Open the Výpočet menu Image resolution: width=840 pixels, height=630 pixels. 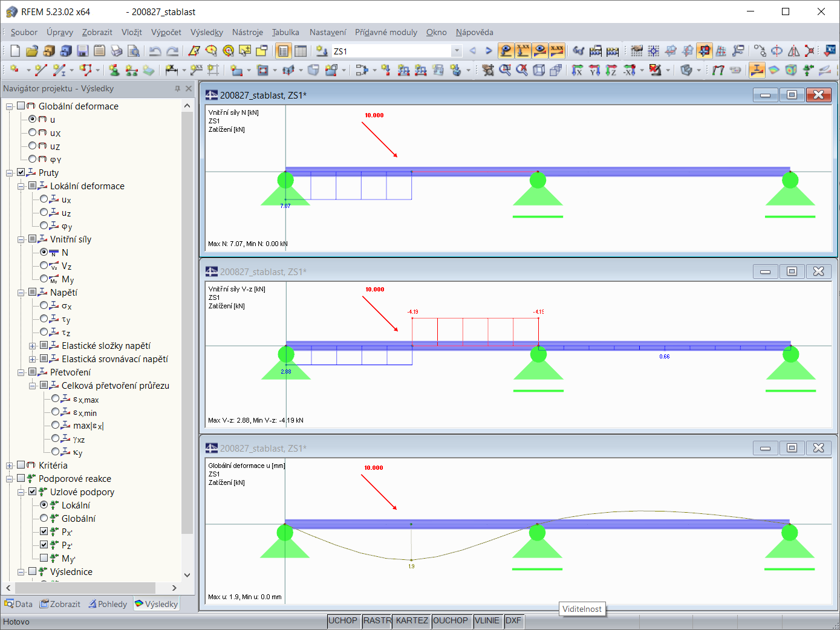[x=166, y=32]
